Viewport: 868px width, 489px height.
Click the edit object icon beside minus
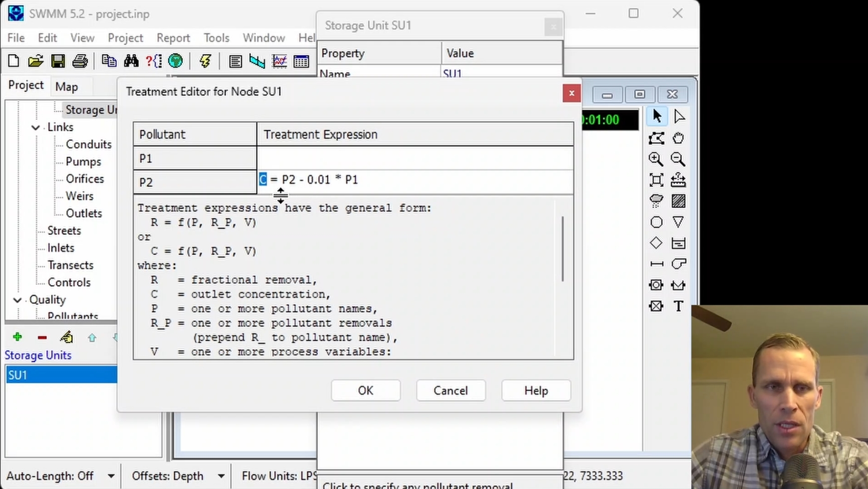67,337
